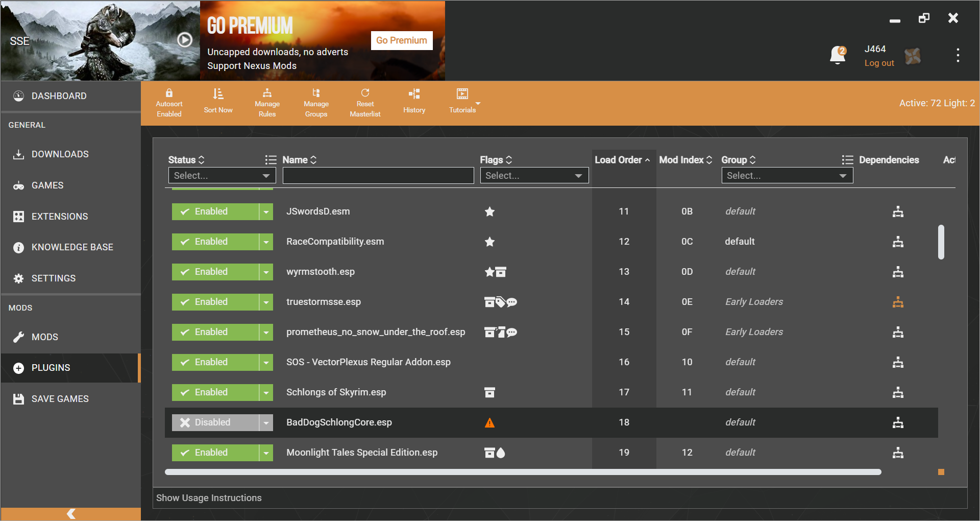Expand status dropdown arrow for BadDogSchlongCore.esp
The height and width of the screenshot is (521, 980).
[266, 422]
